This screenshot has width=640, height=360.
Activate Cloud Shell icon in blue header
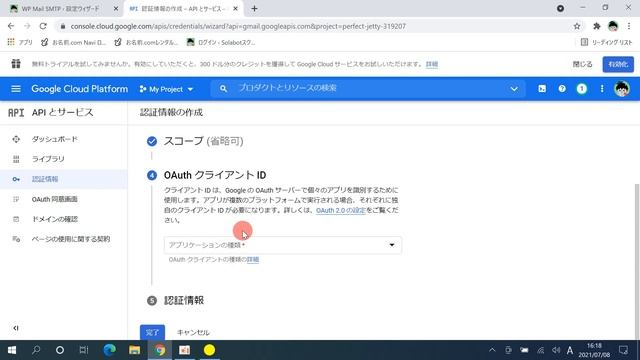(542, 89)
